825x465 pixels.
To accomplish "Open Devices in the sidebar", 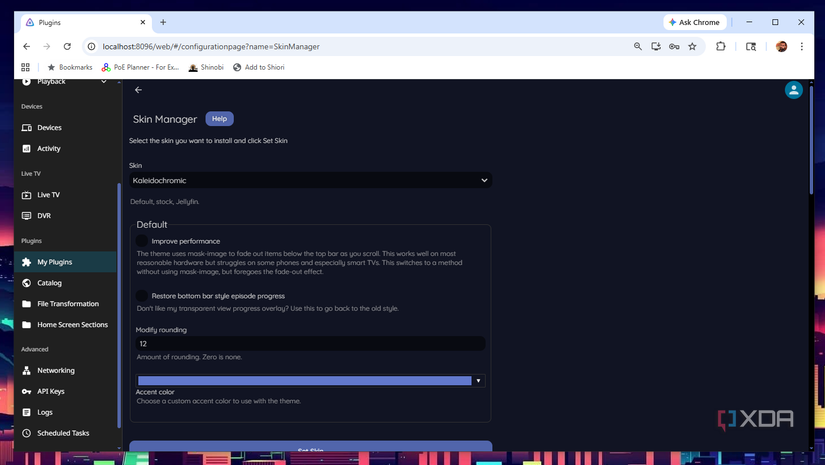I will (x=65, y=128).
